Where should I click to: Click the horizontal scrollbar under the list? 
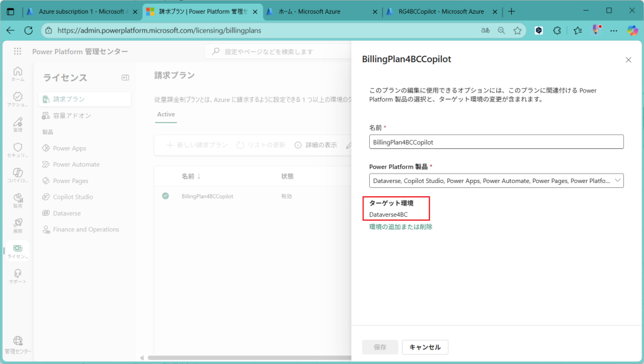pos(249,358)
